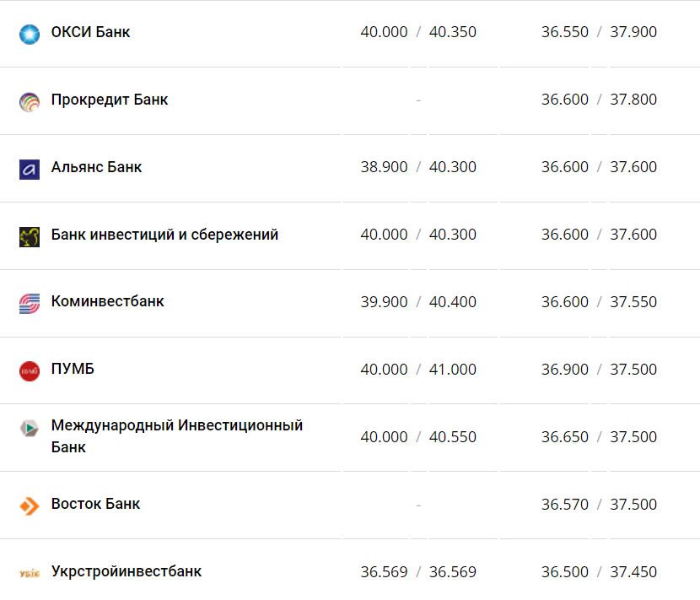Click ПУМБ rate 40.000 / 41.000
The height and width of the screenshot is (600, 700).
(x=418, y=370)
